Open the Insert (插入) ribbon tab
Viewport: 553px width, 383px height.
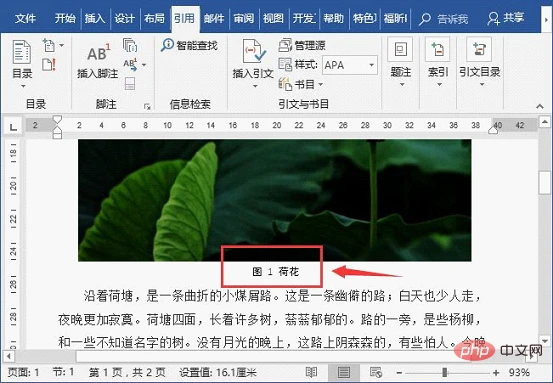tap(95, 18)
